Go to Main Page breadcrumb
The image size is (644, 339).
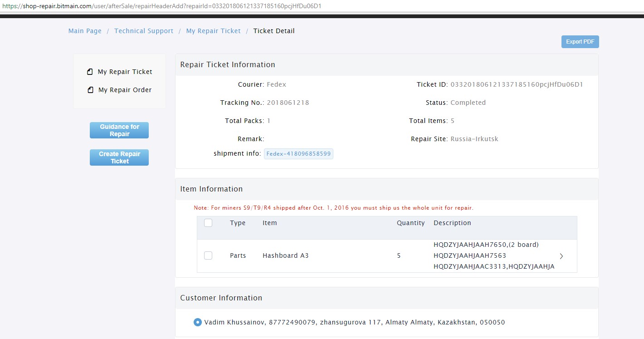coord(85,31)
